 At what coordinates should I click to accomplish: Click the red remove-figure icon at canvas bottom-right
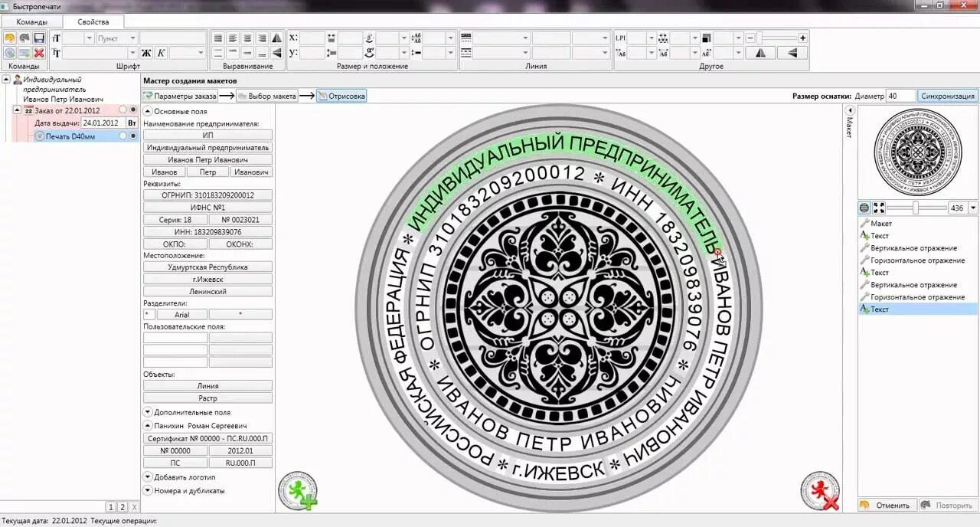click(820, 491)
